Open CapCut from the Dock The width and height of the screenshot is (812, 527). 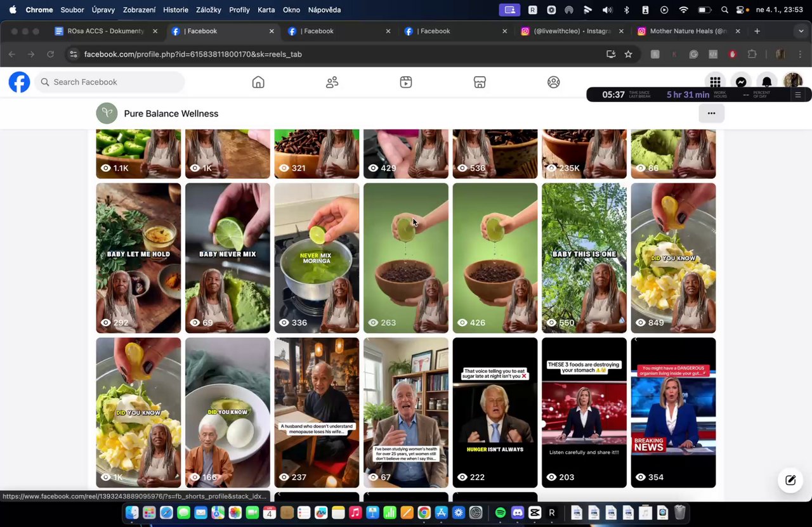click(x=535, y=512)
